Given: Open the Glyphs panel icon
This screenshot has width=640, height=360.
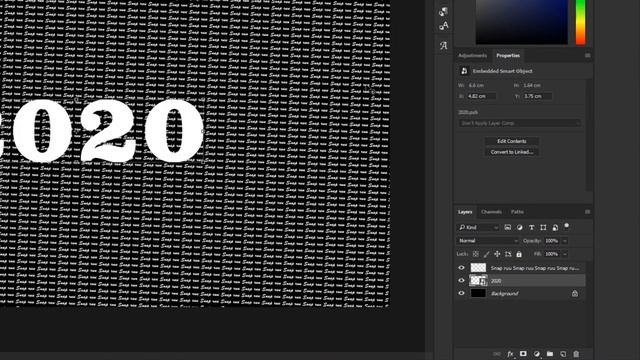Looking at the screenshot, I should tap(443, 45).
